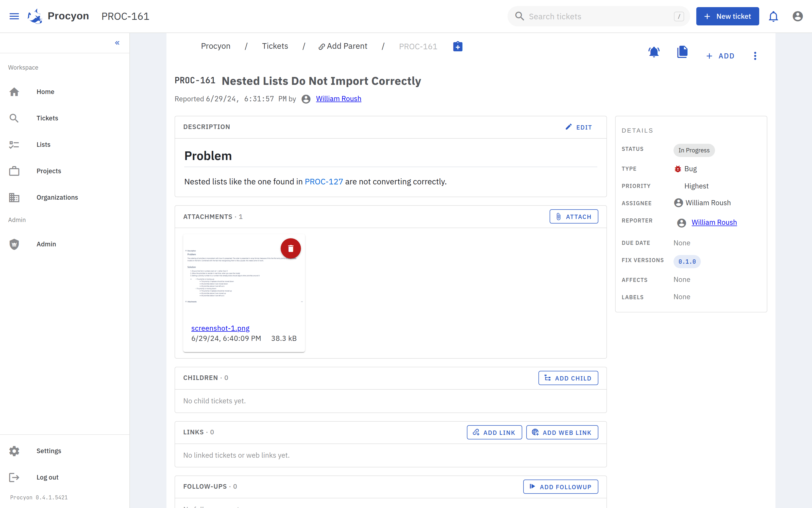Click the reporter avatar beside William Roush

click(x=682, y=223)
